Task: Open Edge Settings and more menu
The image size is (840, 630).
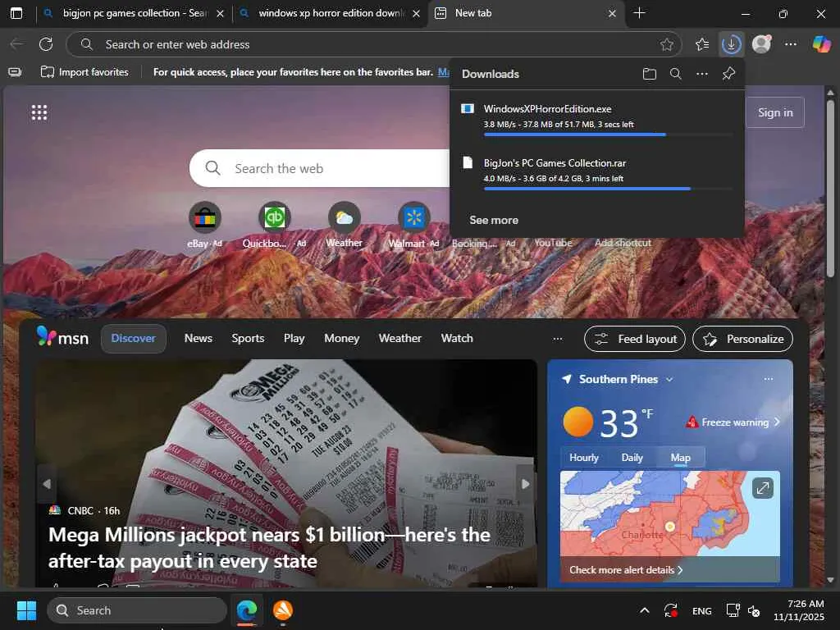Action: point(791,44)
